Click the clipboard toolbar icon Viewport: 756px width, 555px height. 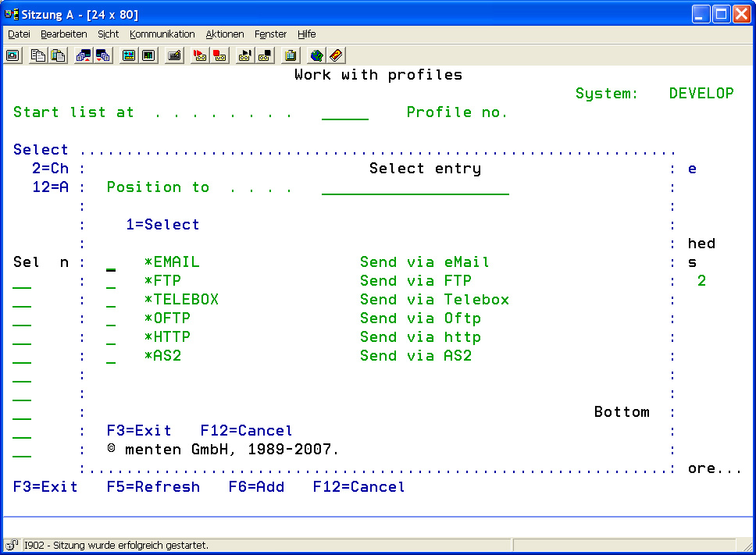[x=291, y=55]
